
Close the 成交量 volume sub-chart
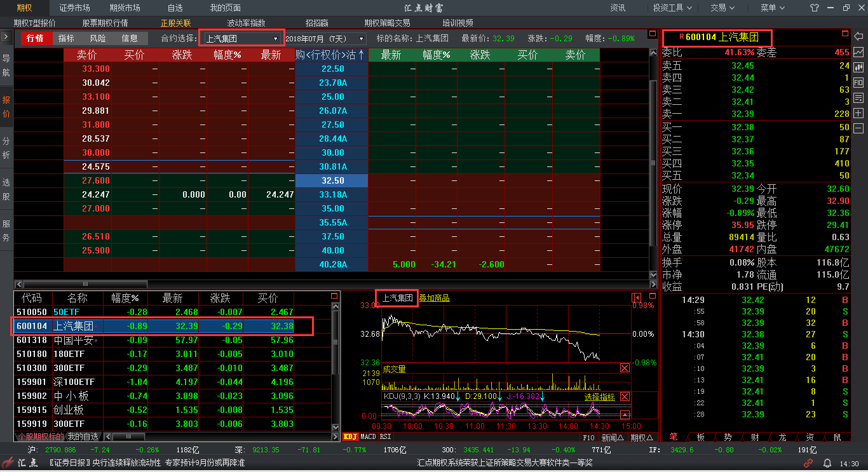(625, 368)
